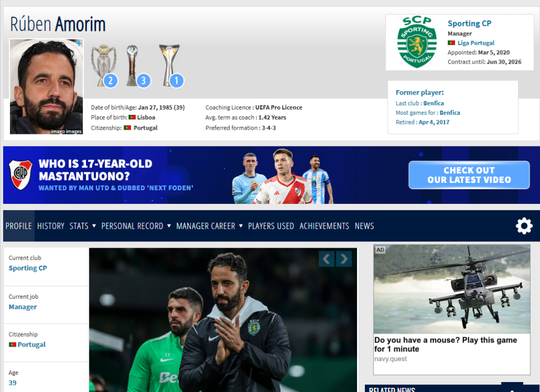Open the Liga Portugal link
540x392 pixels.
coord(476,43)
